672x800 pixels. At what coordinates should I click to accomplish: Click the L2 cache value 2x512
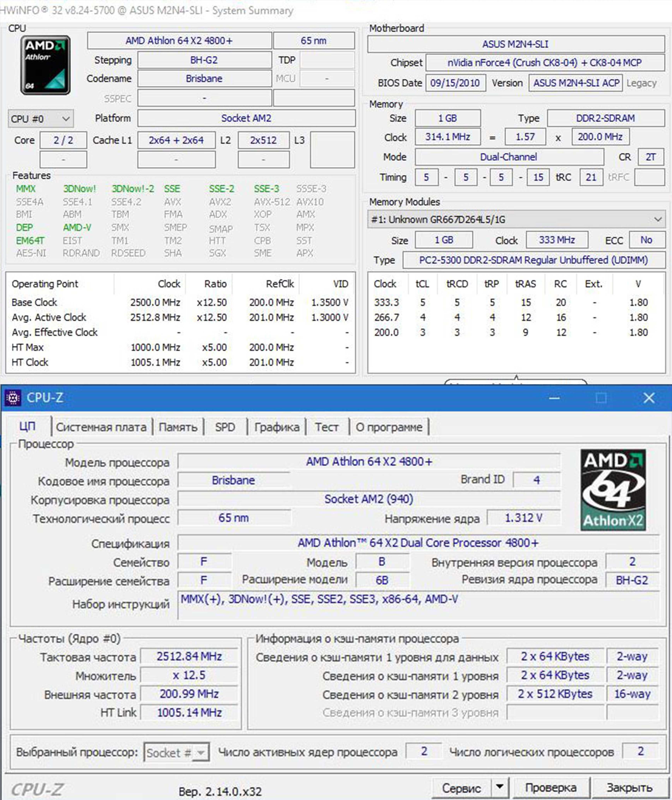pos(263,140)
